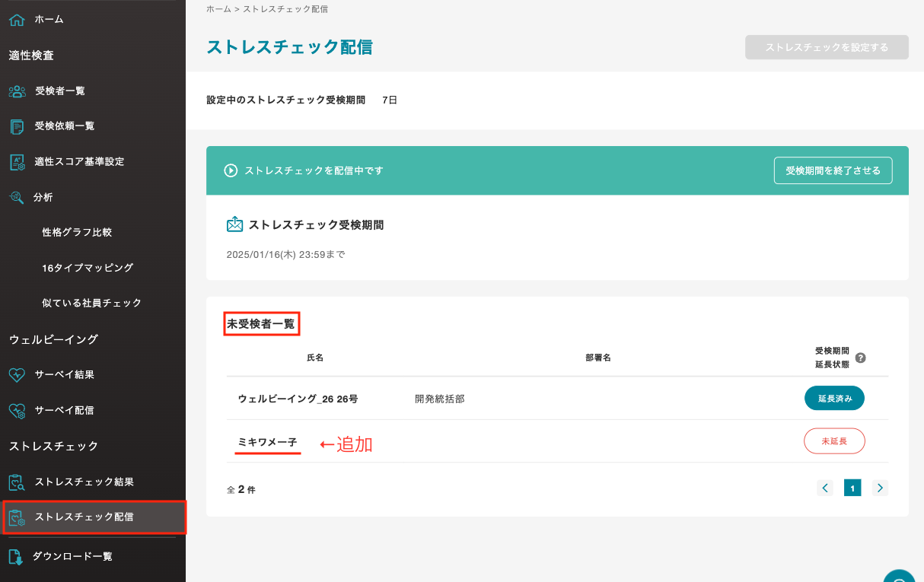The width and height of the screenshot is (924, 582).
Task: Click the 受検期間を終了させる button
Action: click(833, 170)
